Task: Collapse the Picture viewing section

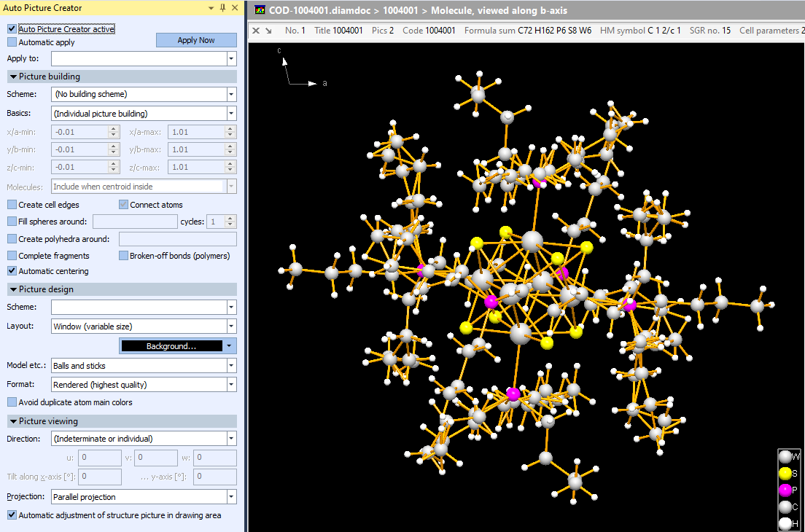Action: tap(13, 421)
